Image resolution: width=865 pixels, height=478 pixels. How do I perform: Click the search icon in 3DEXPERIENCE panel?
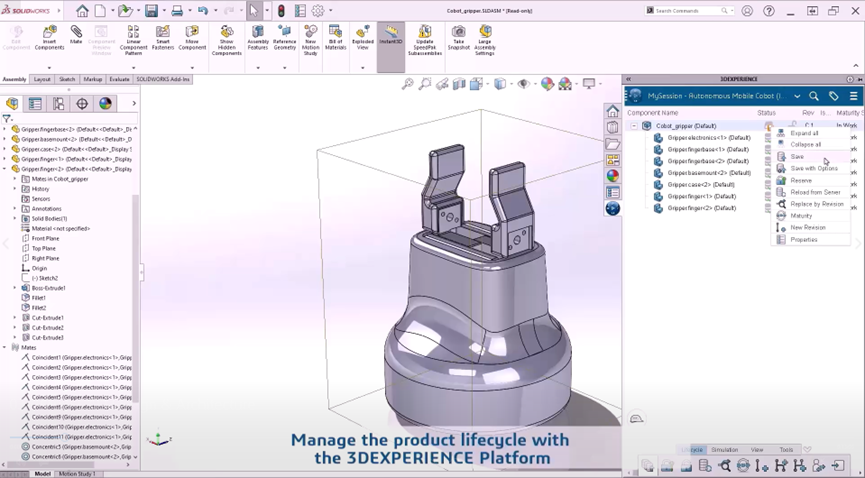click(814, 96)
